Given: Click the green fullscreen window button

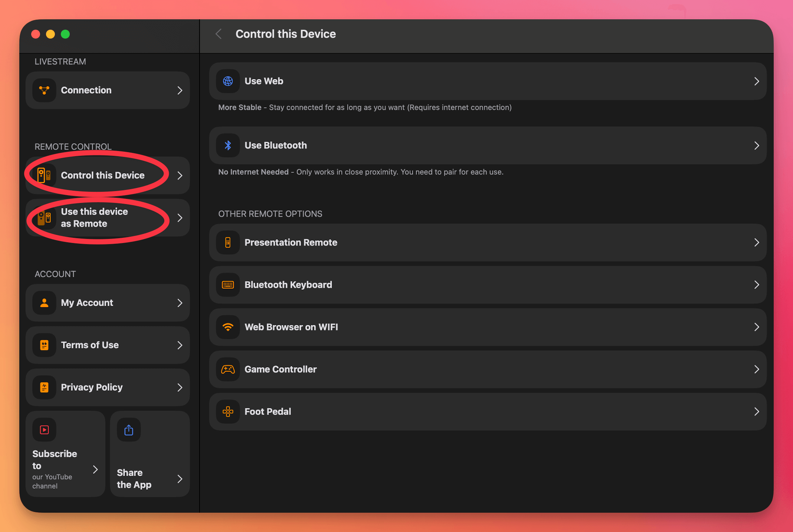Looking at the screenshot, I should tap(65, 34).
